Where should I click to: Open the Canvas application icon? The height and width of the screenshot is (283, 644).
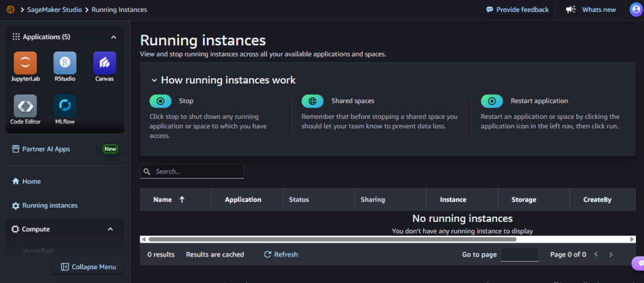coord(104,63)
